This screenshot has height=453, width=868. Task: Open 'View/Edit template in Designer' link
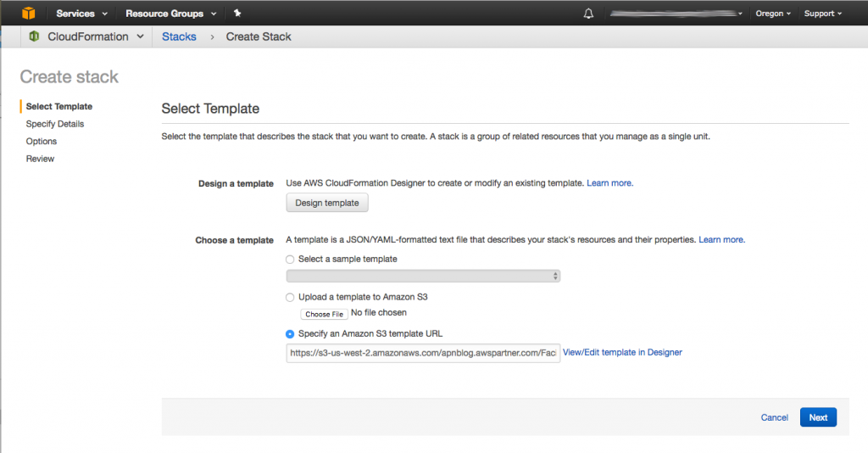622,352
